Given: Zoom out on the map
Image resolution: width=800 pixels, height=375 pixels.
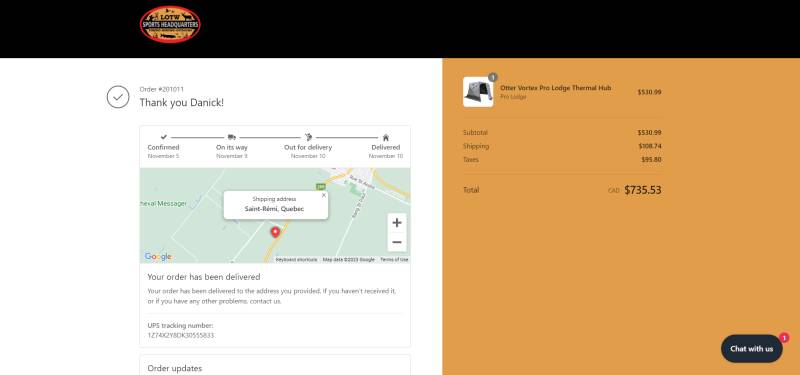Looking at the screenshot, I should coord(397,242).
